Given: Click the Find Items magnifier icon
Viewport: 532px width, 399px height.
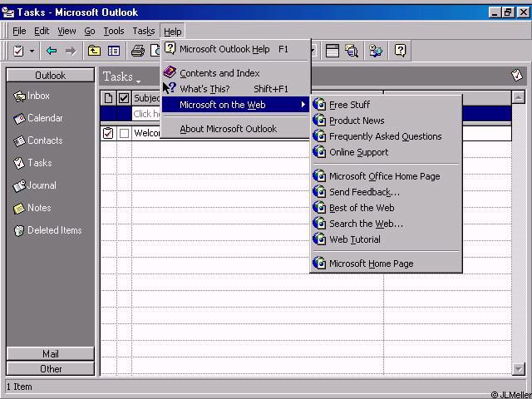Looking at the screenshot, I should 352,51.
